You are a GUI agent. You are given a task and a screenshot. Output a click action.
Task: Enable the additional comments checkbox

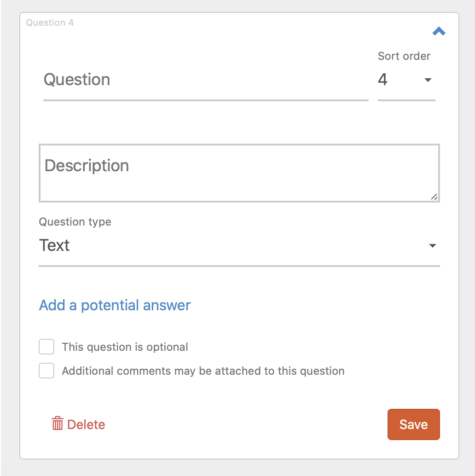click(x=46, y=371)
